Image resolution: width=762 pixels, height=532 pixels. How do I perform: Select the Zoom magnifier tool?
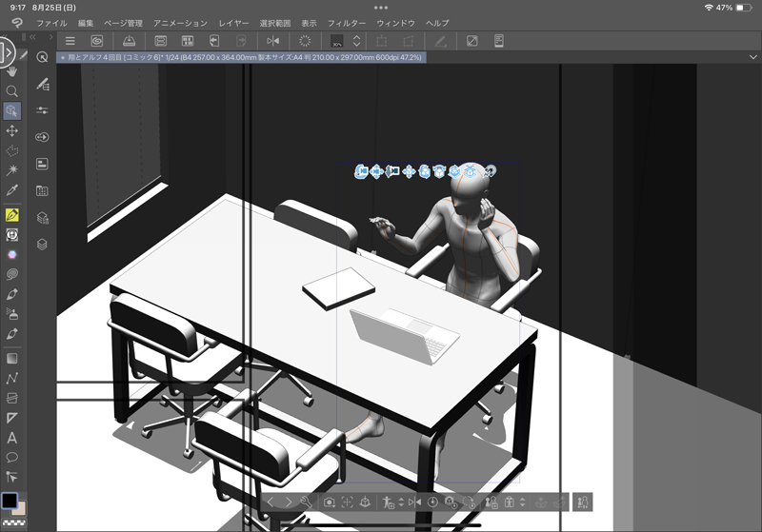pyautogui.click(x=12, y=90)
